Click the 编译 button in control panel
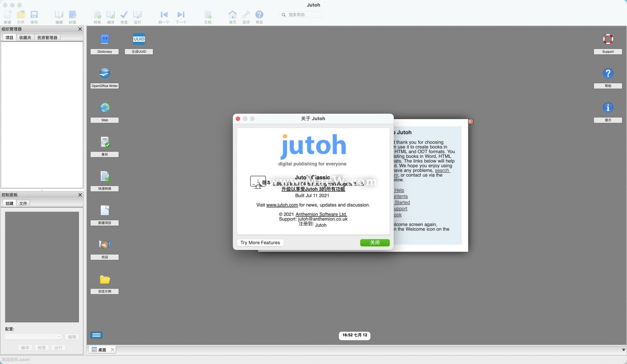 click(25, 348)
